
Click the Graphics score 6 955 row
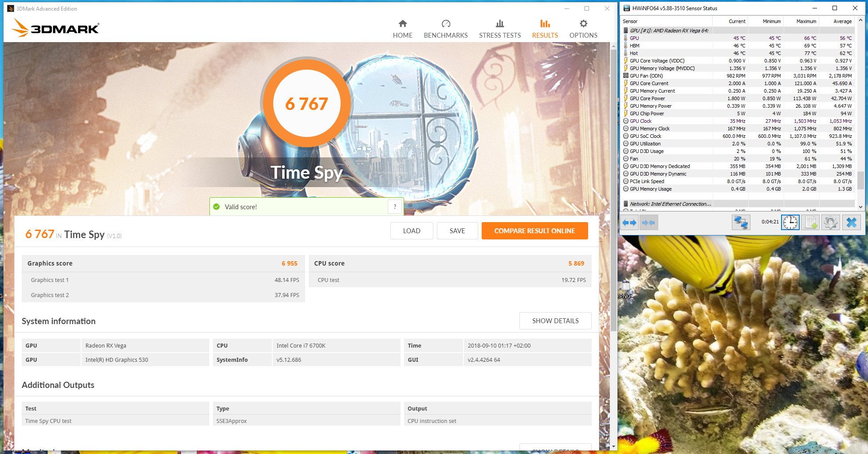163,263
